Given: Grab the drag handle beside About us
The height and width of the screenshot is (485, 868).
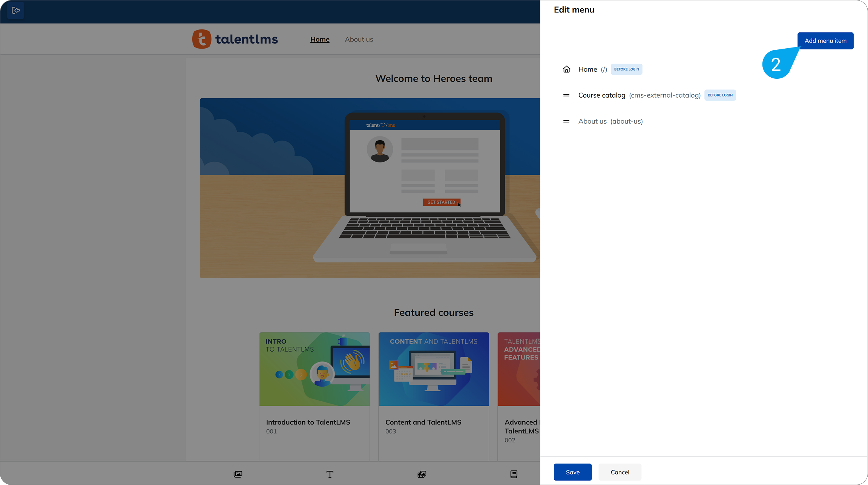Looking at the screenshot, I should [x=566, y=121].
